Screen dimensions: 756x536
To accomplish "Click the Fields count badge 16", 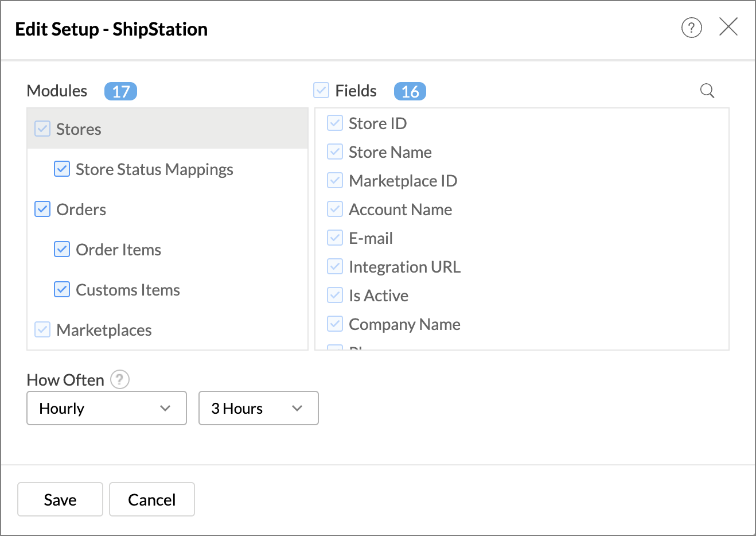I will [410, 91].
